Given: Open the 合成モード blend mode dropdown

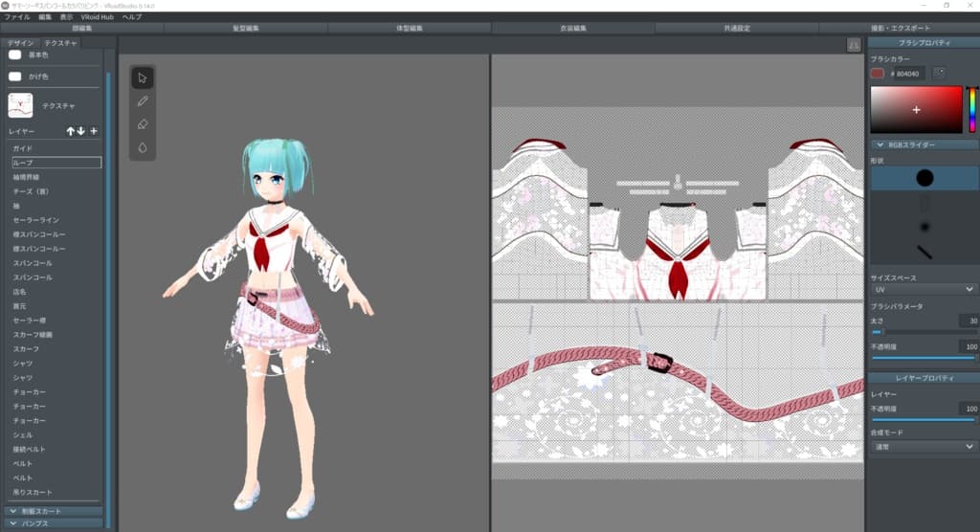Looking at the screenshot, I should (923, 446).
